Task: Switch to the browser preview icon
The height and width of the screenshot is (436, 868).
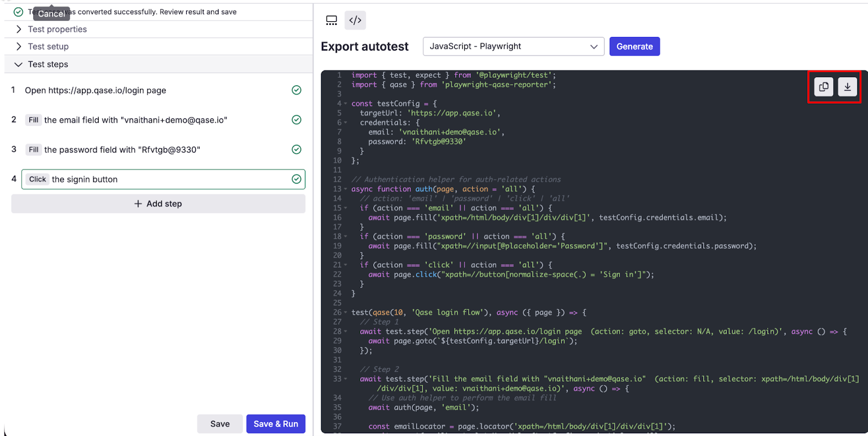Action: click(x=331, y=21)
